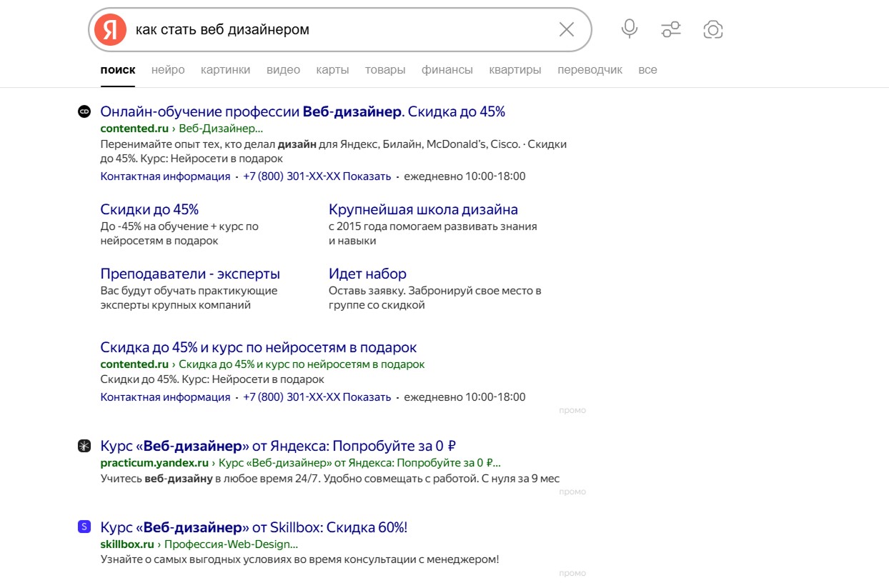Viewport: 889px width, 588px height.
Task: Clear the search query with X icon
Action: (566, 29)
